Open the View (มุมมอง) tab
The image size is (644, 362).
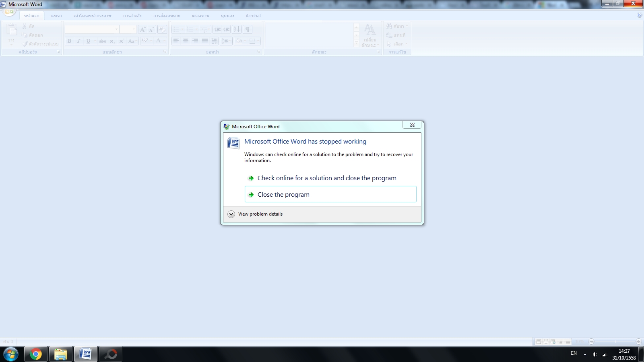(227, 16)
